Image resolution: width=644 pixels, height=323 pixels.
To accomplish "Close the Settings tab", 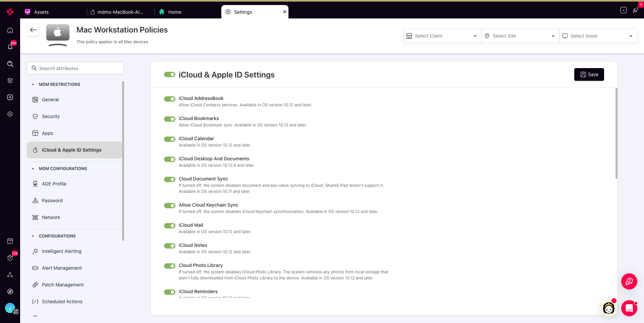I will (x=285, y=12).
